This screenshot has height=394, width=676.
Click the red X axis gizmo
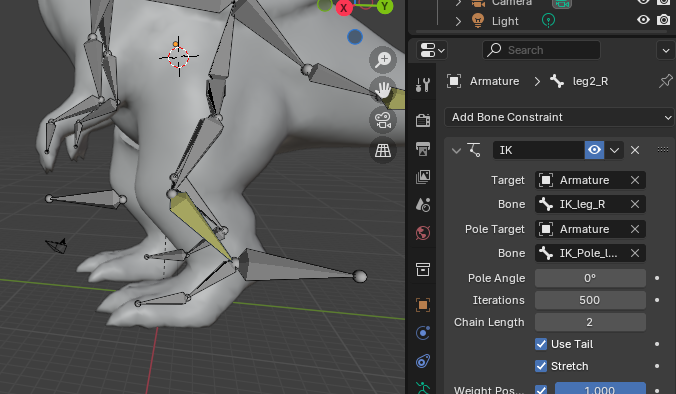[344, 8]
